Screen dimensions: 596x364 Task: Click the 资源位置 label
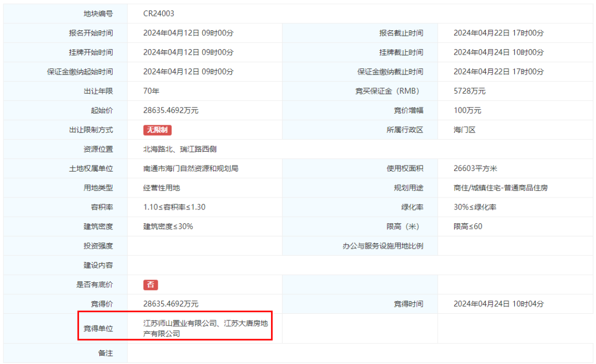[x=98, y=149]
